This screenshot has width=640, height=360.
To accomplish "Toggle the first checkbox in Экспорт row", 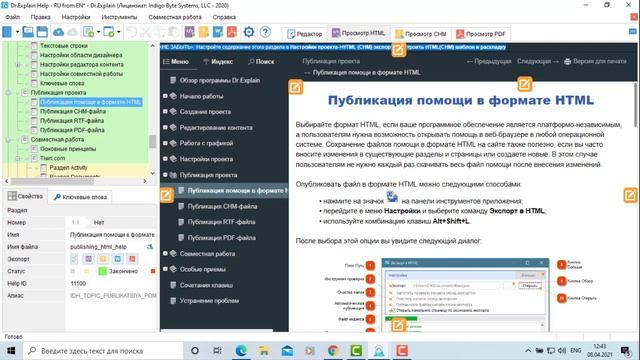I will (74, 259).
